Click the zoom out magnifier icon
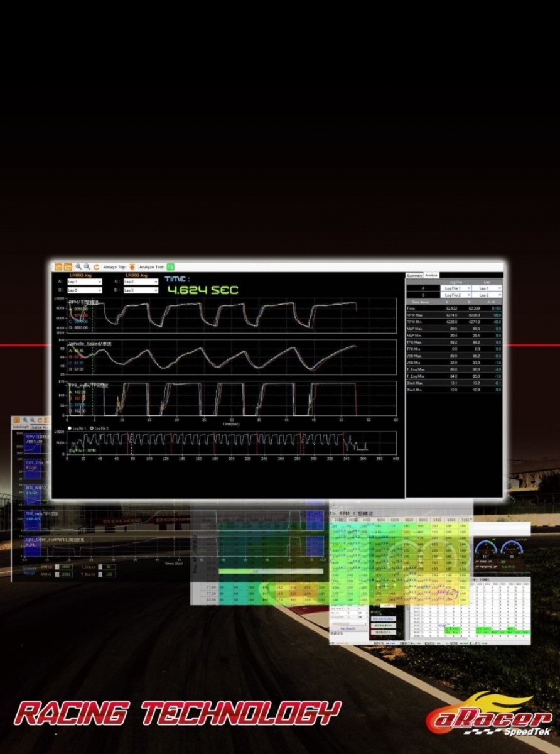Viewport: 560px width, 754px height. click(x=87, y=267)
